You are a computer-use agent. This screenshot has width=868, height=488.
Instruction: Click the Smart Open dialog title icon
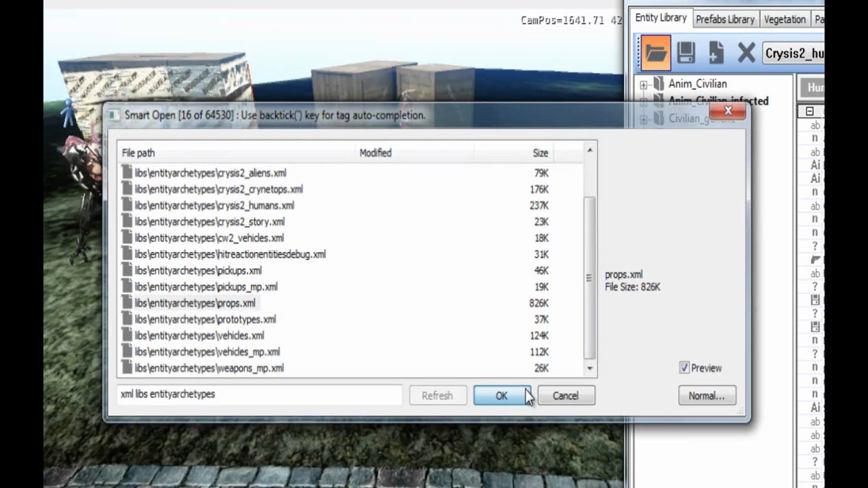(115, 115)
